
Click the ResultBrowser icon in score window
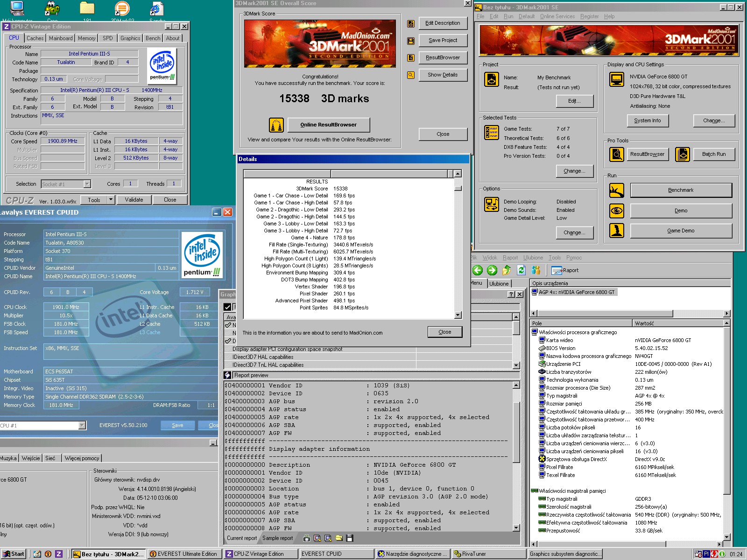[411, 58]
